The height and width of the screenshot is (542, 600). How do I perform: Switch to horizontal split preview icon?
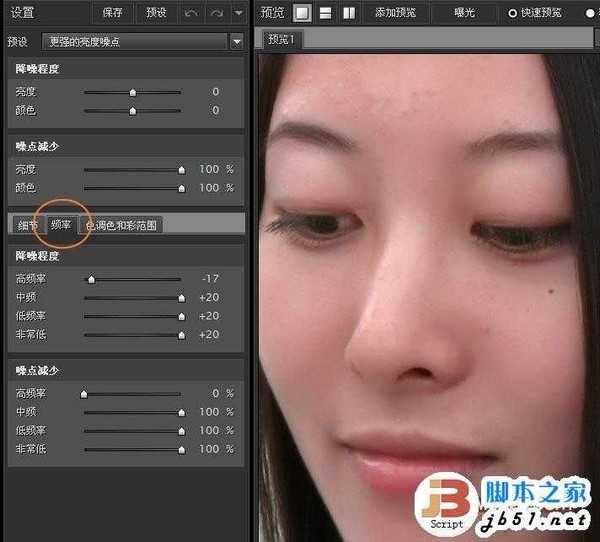(x=326, y=13)
